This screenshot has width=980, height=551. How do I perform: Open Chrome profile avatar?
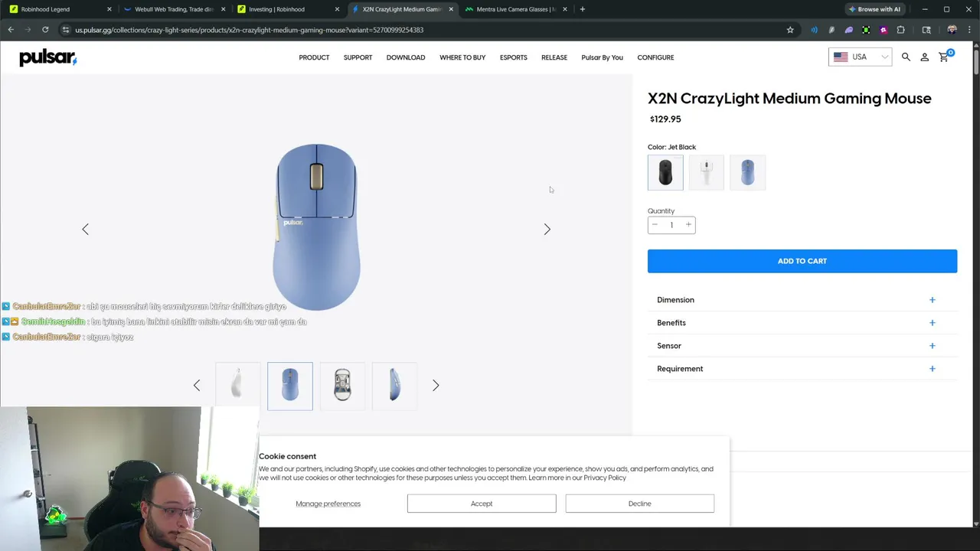pyautogui.click(x=952, y=30)
